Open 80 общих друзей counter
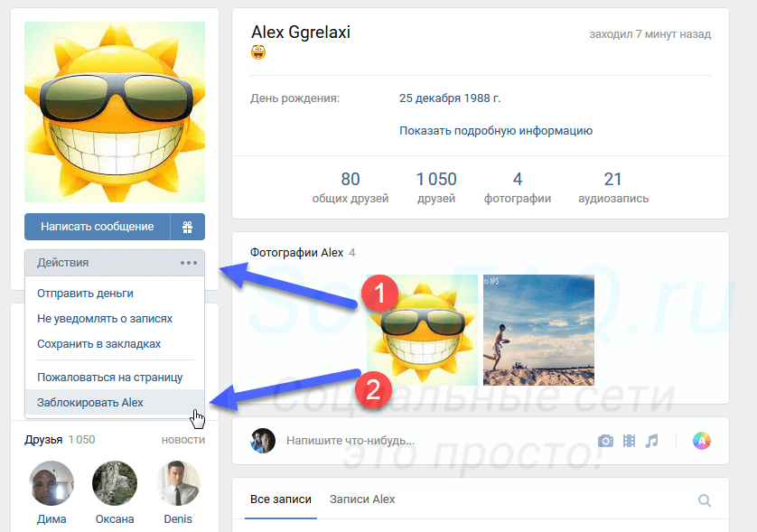 click(350, 187)
